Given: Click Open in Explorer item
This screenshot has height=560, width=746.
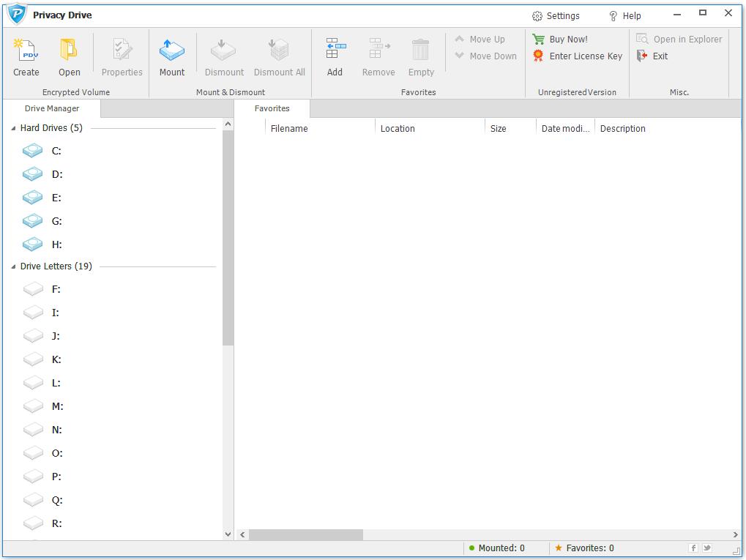Looking at the screenshot, I should pos(679,39).
